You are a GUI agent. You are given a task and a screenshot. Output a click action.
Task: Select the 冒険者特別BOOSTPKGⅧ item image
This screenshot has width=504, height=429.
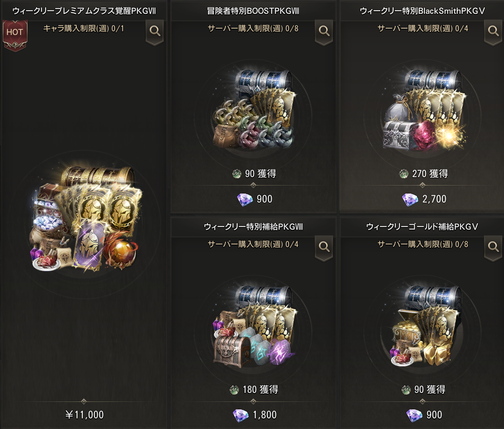tap(253, 109)
